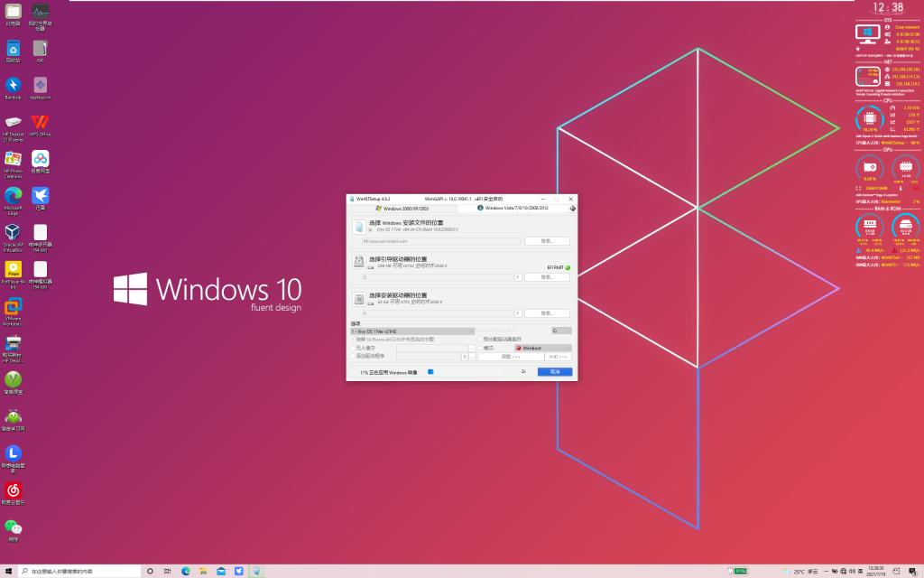Click the taskbar search box

79,571
